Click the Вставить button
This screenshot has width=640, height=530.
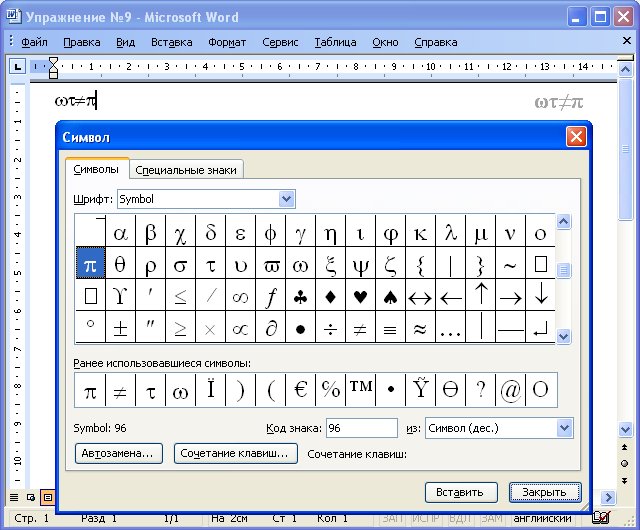click(x=461, y=492)
